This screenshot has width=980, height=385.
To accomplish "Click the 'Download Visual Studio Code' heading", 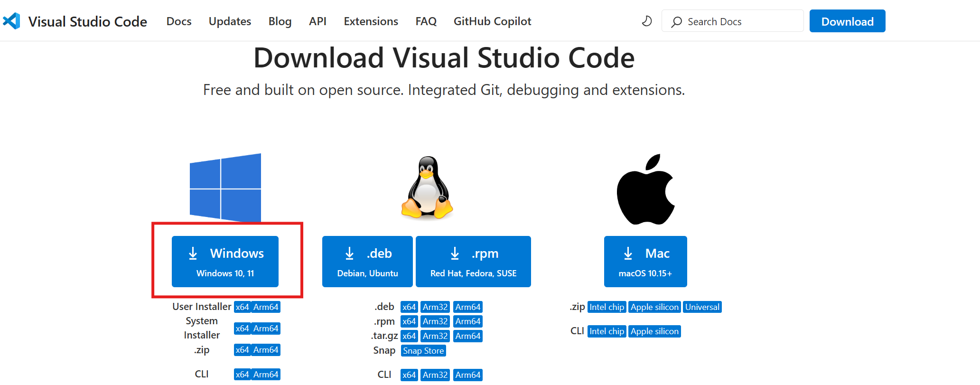I will (444, 58).
